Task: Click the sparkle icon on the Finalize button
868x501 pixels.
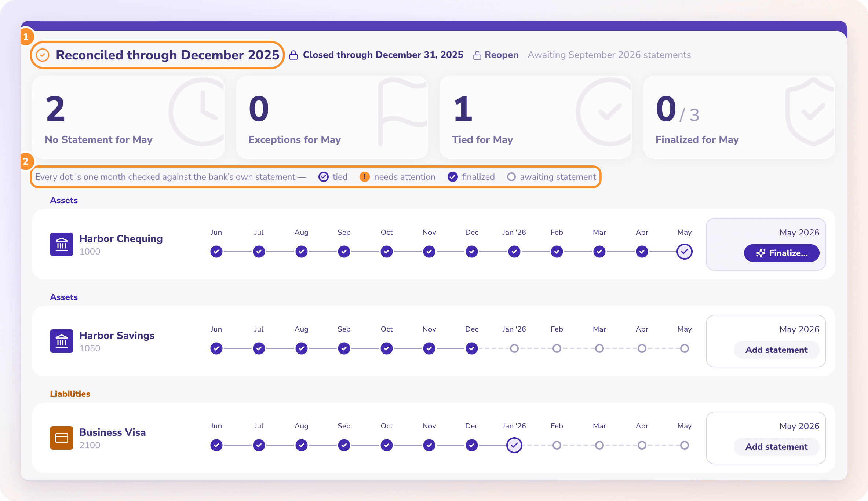Action: point(761,253)
